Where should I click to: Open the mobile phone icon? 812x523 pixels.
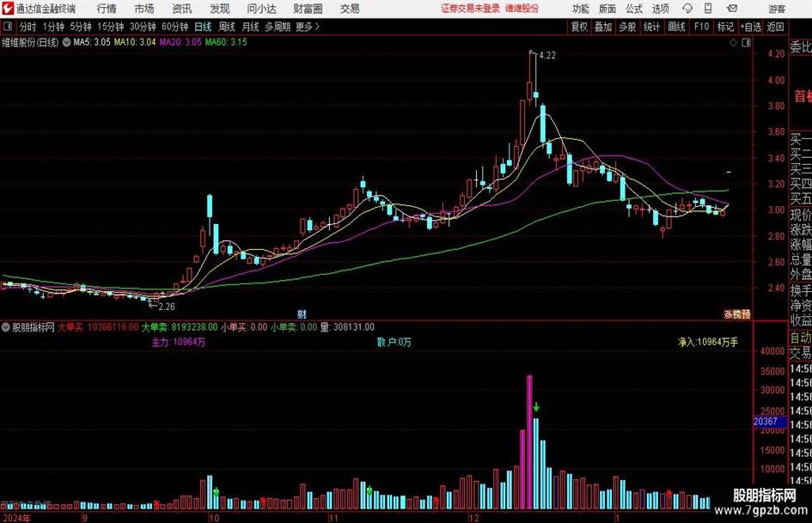pyautogui.click(x=708, y=9)
